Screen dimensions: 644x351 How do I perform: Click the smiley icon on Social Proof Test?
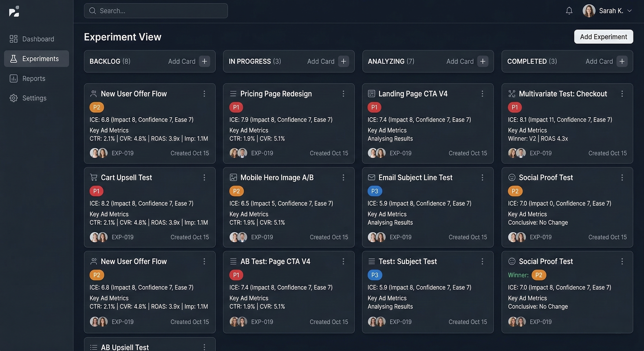tap(512, 177)
